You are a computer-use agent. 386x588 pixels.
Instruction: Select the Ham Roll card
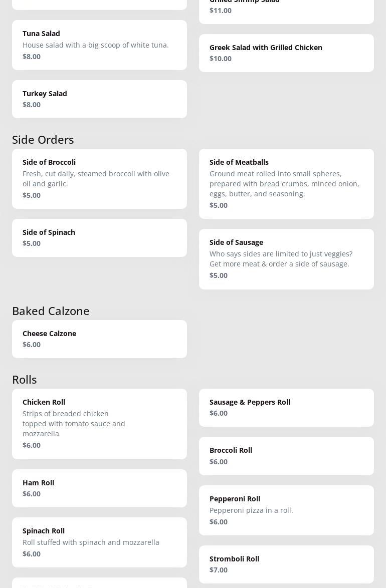click(x=99, y=488)
